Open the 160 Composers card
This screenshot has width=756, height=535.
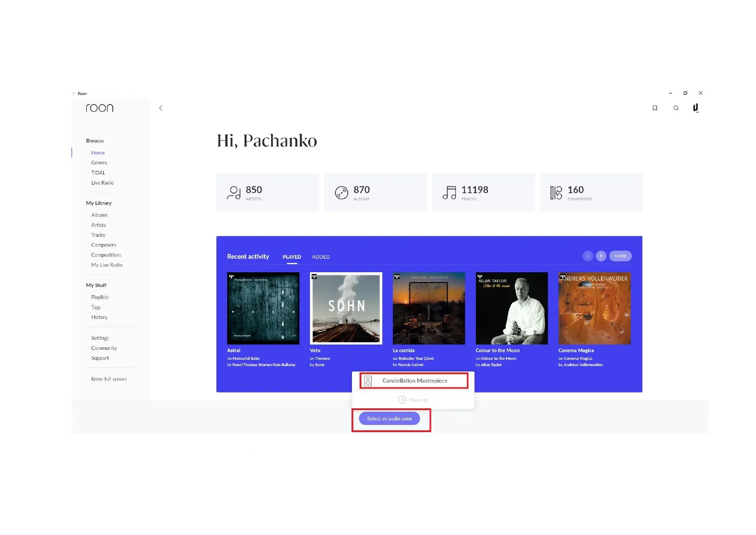591,193
